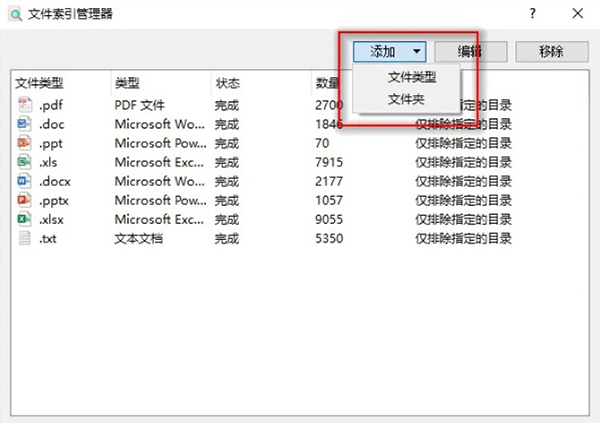Click the .ppt PowerPoint file icon
The height and width of the screenshot is (423, 600).
pos(25,143)
